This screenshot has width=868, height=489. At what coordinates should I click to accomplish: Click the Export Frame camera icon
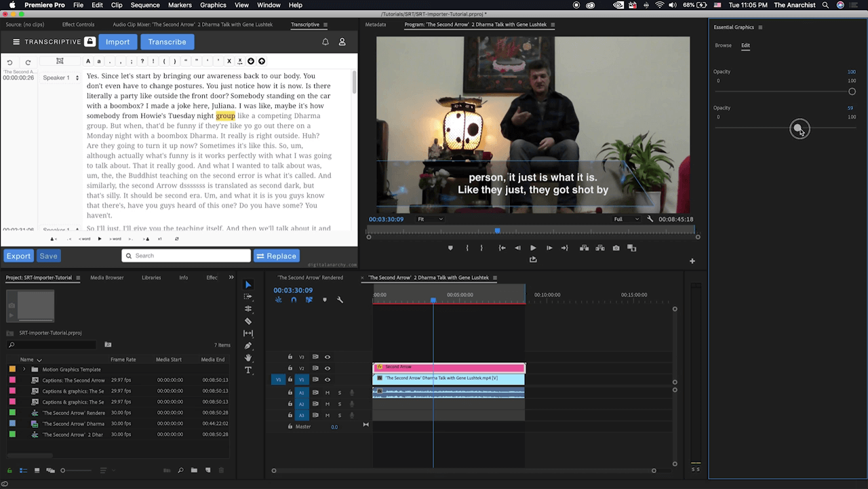point(616,248)
